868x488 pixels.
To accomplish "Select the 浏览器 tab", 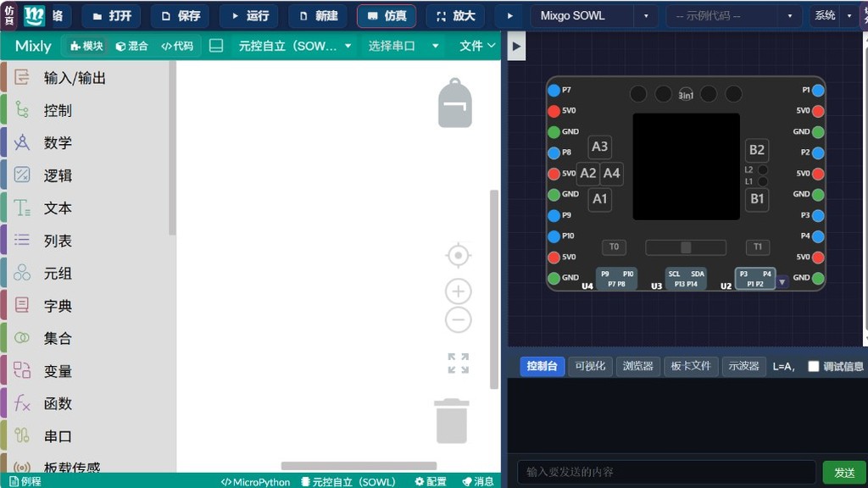I will pyautogui.click(x=638, y=366).
